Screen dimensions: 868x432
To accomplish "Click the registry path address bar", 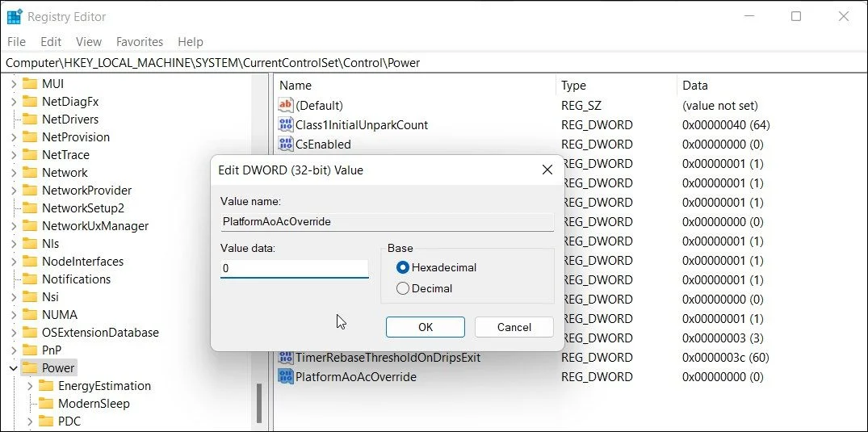I will pyautogui.click(x=434, y=63).
